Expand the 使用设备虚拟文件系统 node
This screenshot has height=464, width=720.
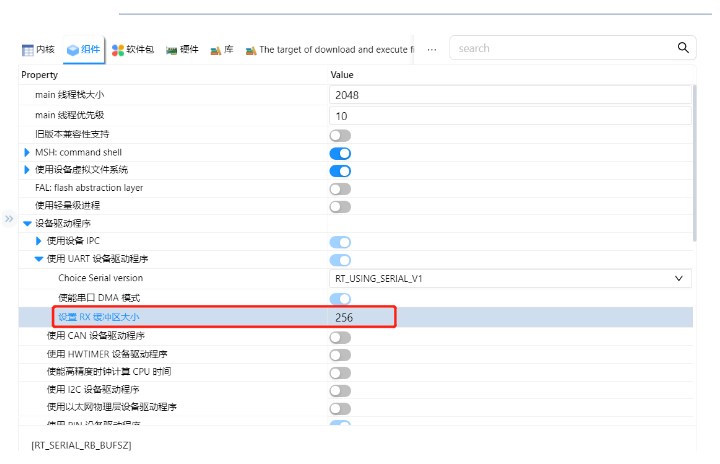(27, 170)
